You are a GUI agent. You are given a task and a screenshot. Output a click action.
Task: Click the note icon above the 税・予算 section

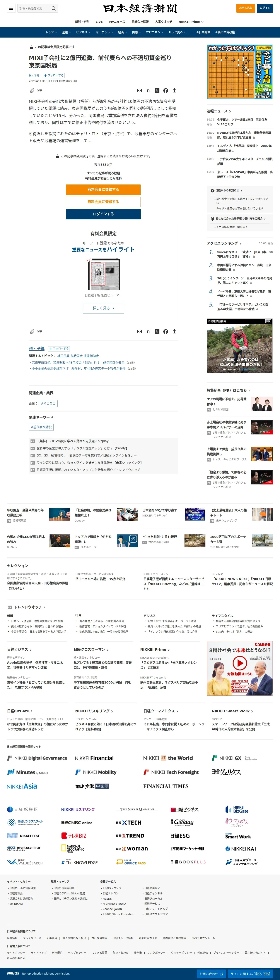click(148, 332)
